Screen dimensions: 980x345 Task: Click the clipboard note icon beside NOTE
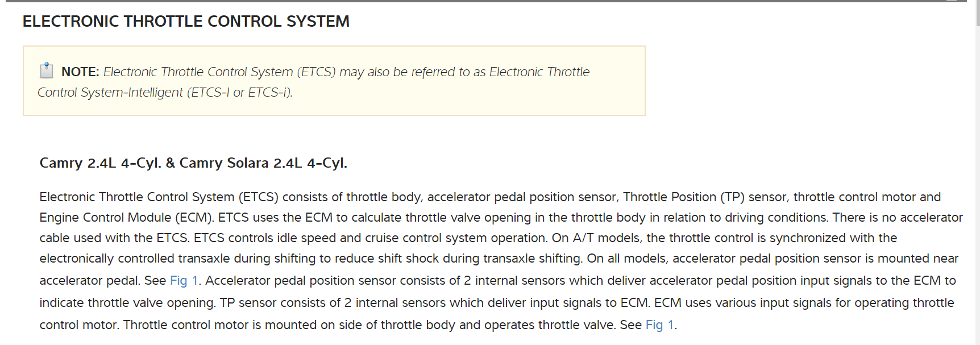coord(47,70)
